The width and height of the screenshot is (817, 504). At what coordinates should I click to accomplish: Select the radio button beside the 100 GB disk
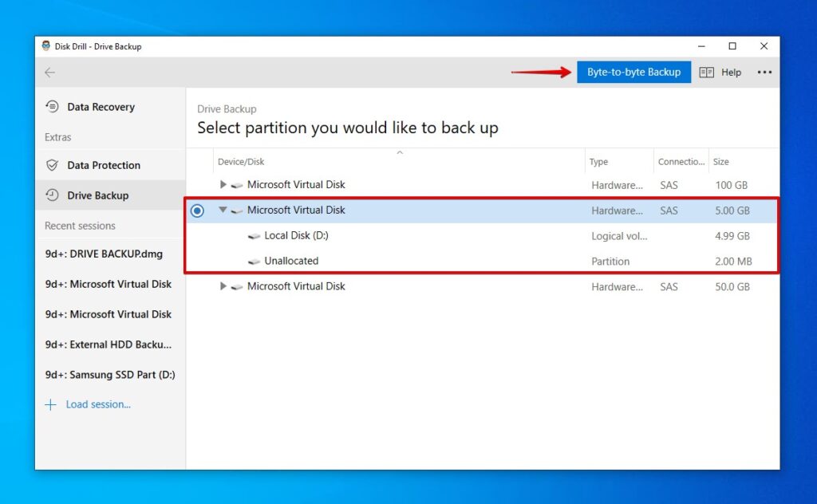point(196,184)
